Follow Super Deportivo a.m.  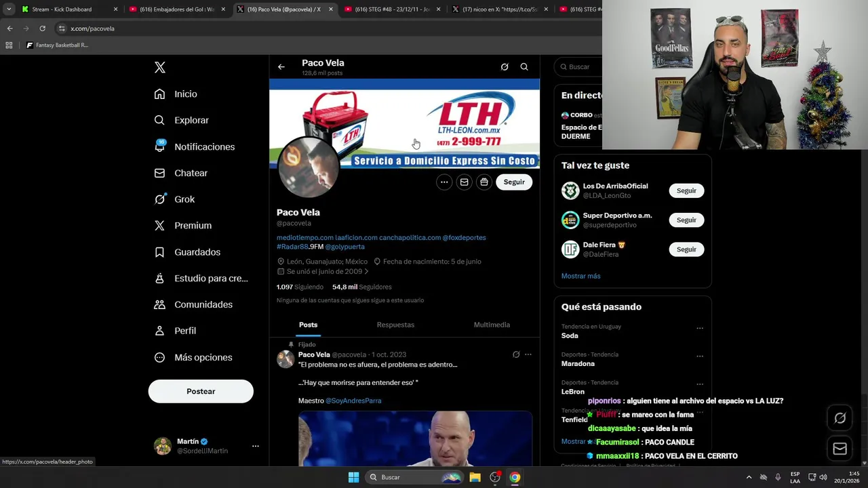point(686,220)
